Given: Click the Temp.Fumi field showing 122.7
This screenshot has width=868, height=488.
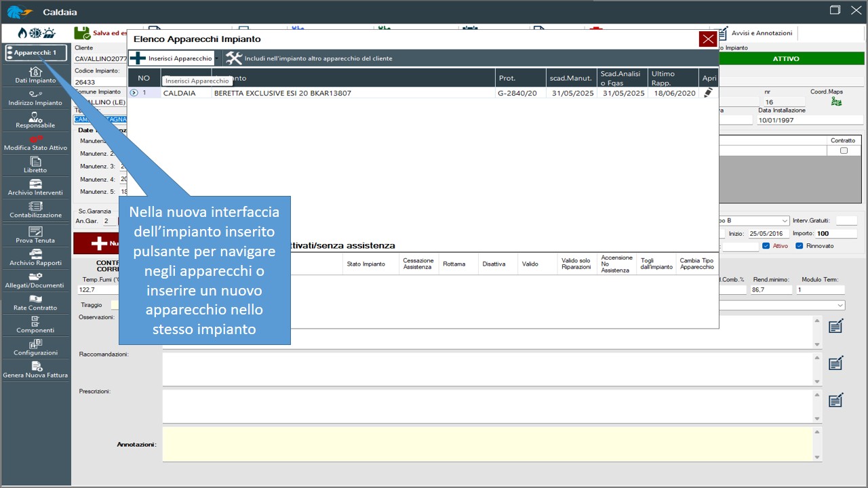Looking at the screenshot, I should 98,289.
